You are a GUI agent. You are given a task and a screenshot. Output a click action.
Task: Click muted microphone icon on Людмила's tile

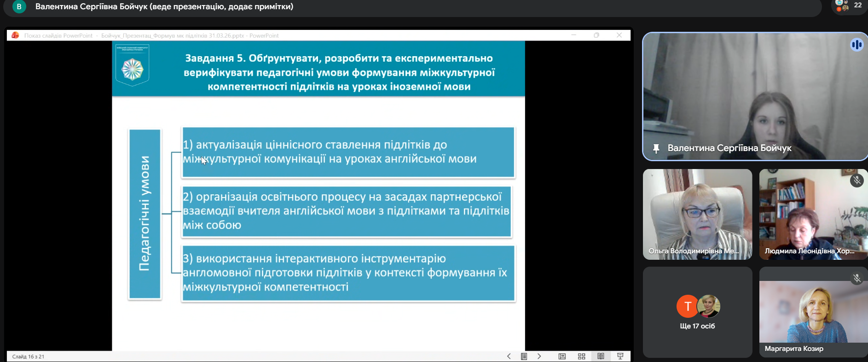[856, 181]
